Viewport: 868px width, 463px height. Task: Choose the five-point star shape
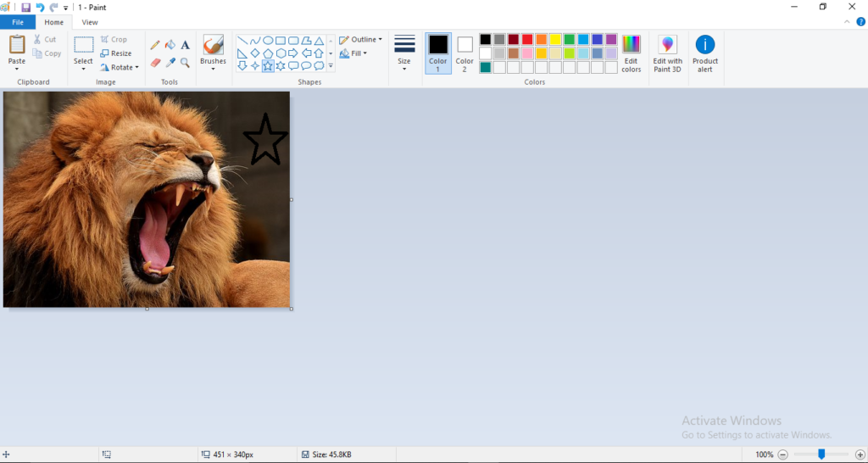[x=268, y=66]
